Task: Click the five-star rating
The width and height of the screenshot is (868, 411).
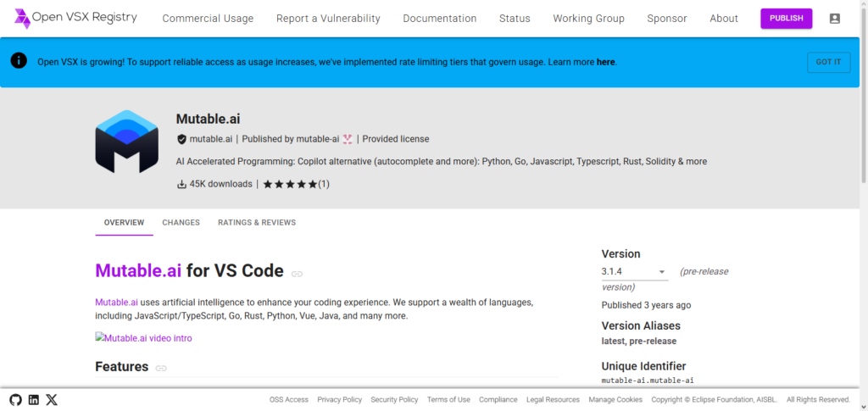Action: [290, 184]
